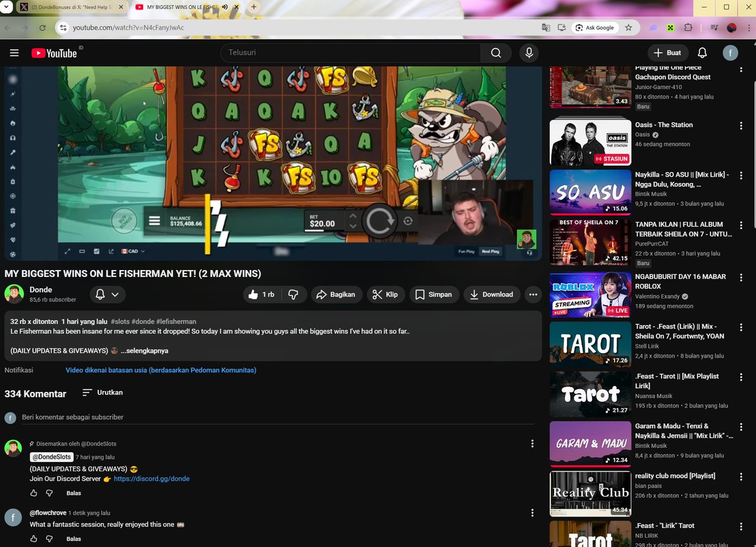Open Sheila On 7 full album thumbnail
Screen dimensions: 756x547
click(590, 242)
